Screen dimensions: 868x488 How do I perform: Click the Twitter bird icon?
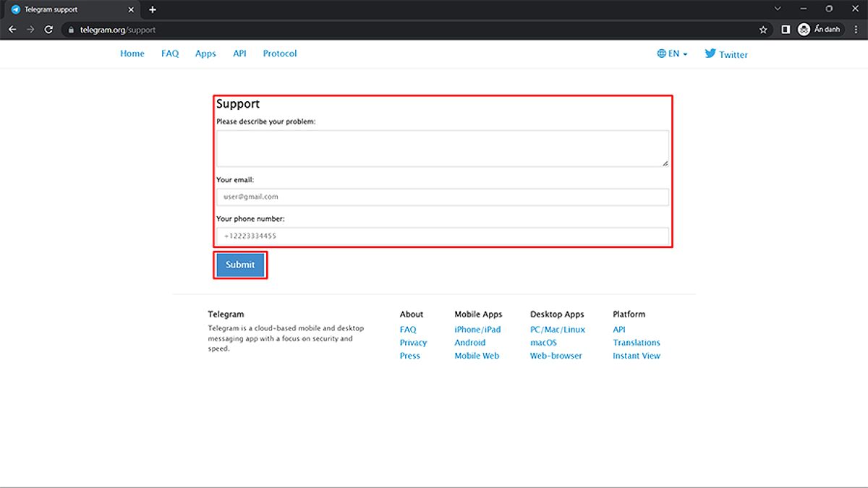(710, 53)
